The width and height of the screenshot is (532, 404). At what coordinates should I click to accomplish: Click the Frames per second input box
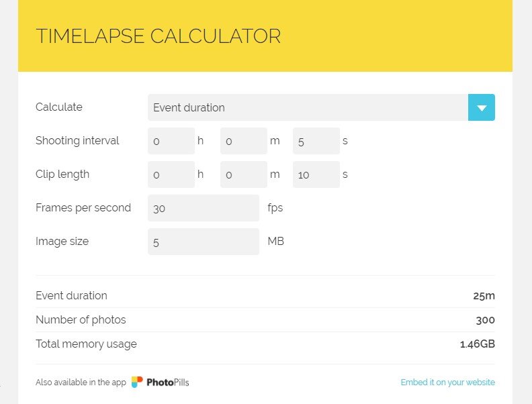pos(203,208)
